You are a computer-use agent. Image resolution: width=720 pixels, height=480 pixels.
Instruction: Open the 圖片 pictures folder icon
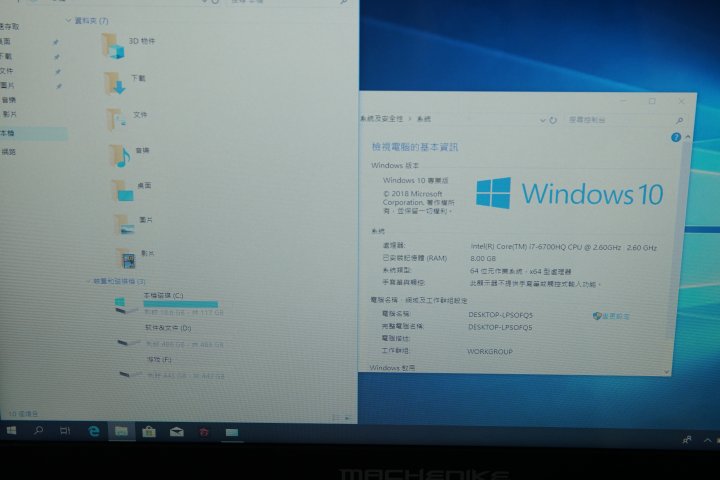point(124,225)
